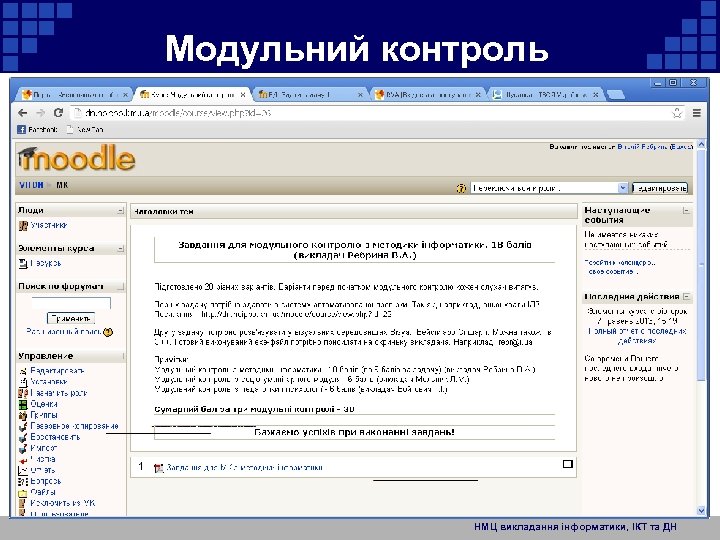Show only topic 1 via square toggle
The image size is (720, 540).
(x=568, y=464)
